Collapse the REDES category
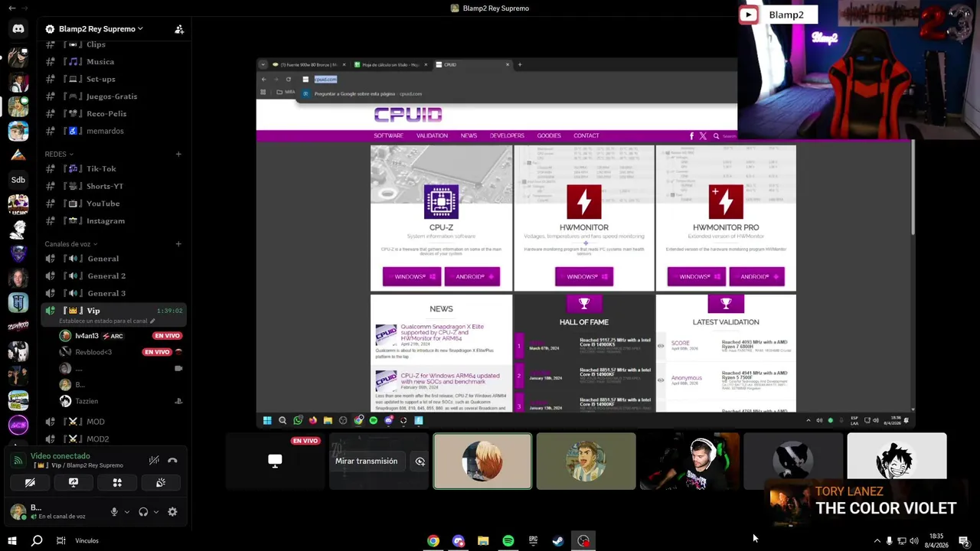This screenshot has height=551, width=980. pyautogui.click(x=59, y=154)
